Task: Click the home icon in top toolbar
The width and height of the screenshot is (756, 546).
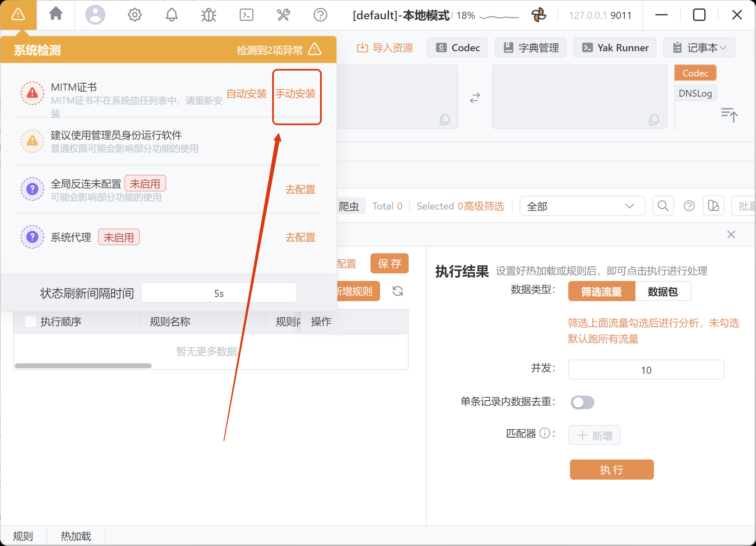Action: 55,15
